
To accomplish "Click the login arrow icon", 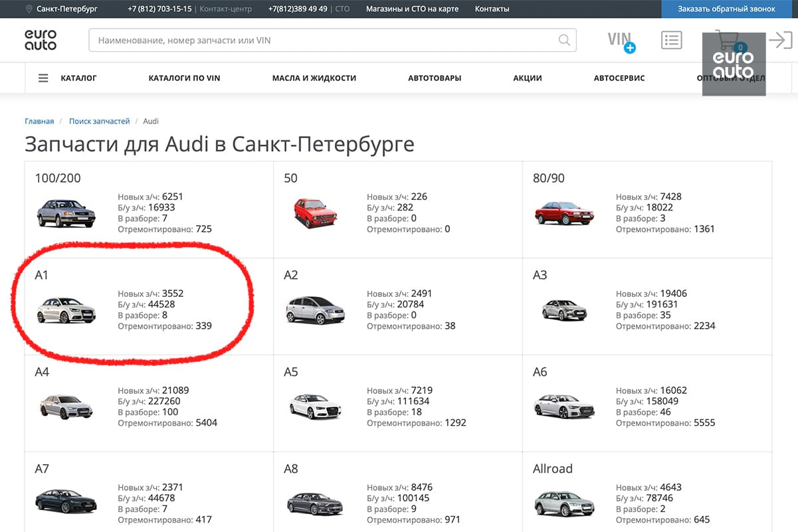I will (x=780, y=41).
